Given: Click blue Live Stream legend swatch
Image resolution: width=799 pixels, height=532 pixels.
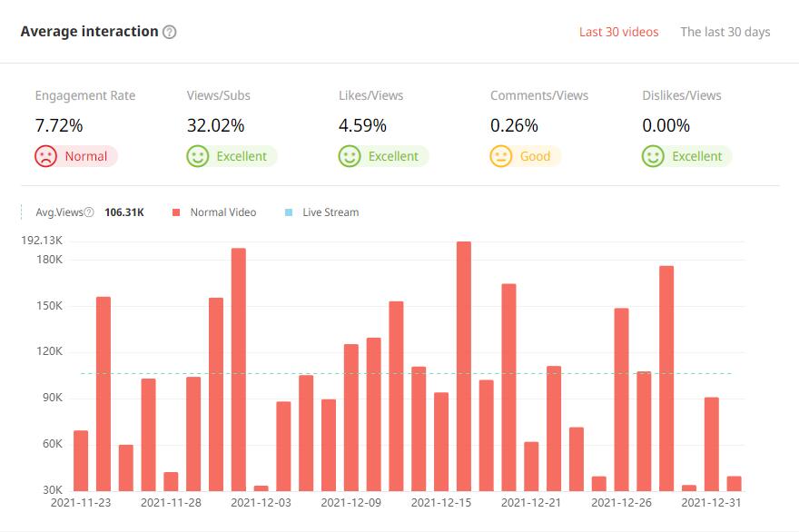Looking at the screenshot, I should coord(288,212).
